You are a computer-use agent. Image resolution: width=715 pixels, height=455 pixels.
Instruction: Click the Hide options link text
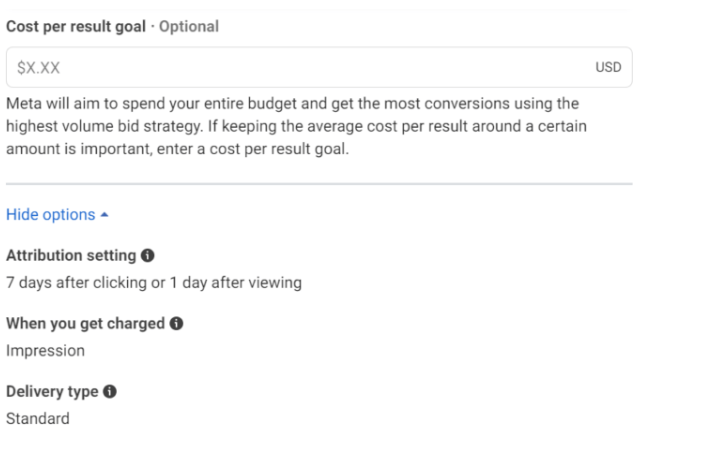[x=50, y=215]
